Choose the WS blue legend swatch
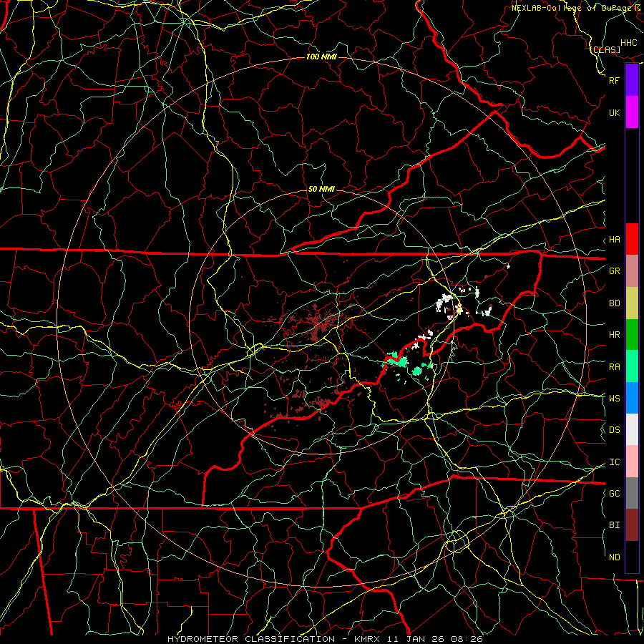 [x=632, y=398]
